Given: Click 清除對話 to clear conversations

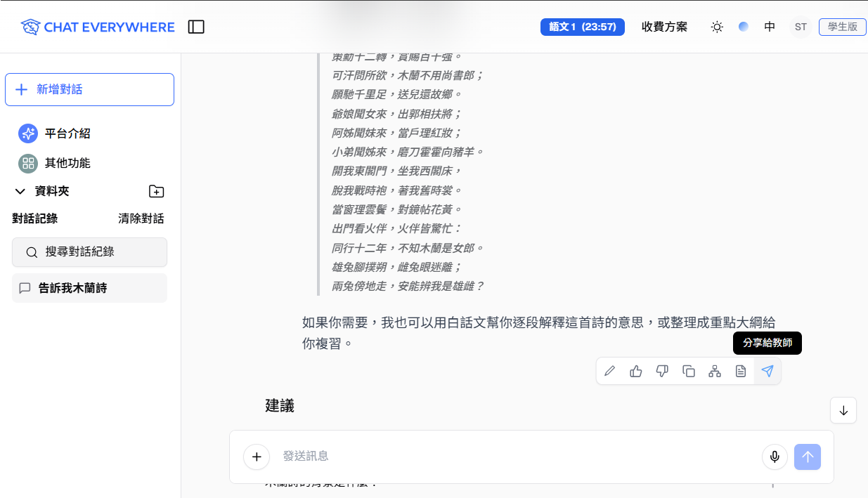Looking at the screenshot, I should click(x=141, y=218).
